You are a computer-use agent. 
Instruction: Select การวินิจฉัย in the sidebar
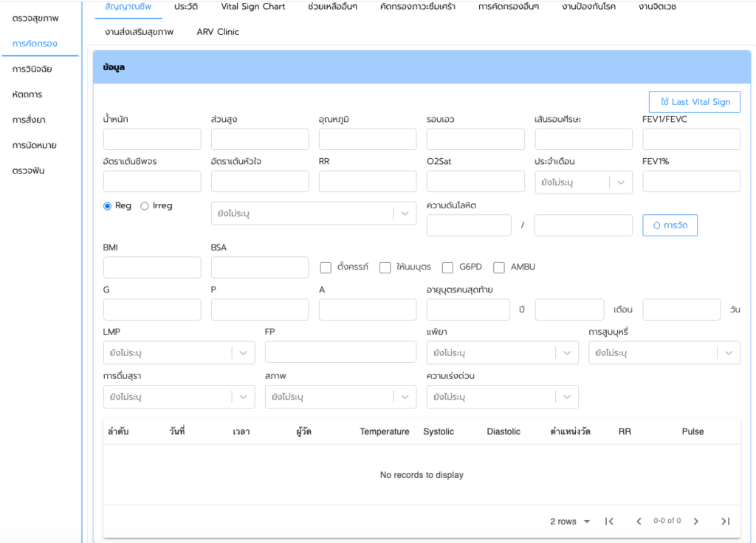tap(32, 69)
